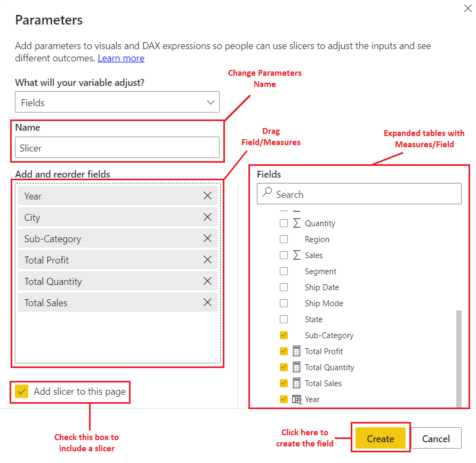This screenshot has height=463, width=476.
Task: Remove City from the reorder fields list
Action: point(207,217)
